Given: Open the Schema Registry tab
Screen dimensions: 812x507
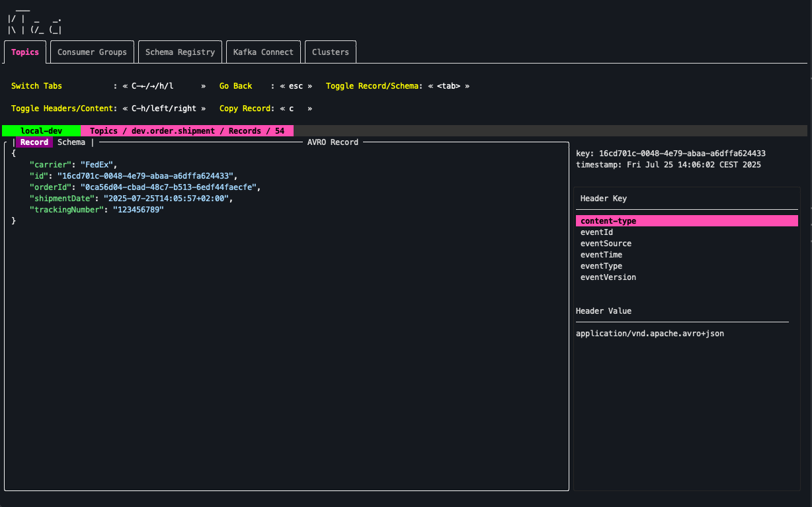Looking at the screenshot, I should click(x=180, y=52).
